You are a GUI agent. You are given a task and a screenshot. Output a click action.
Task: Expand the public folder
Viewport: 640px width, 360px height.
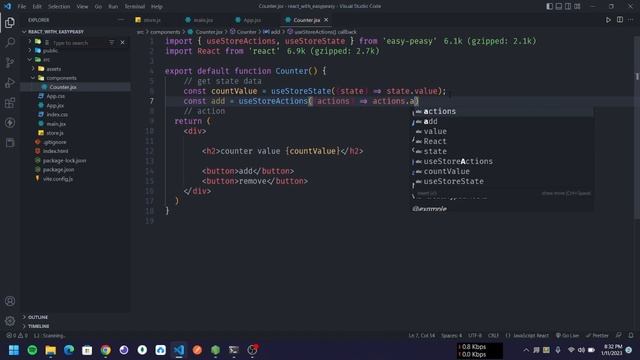coord(50,51)
